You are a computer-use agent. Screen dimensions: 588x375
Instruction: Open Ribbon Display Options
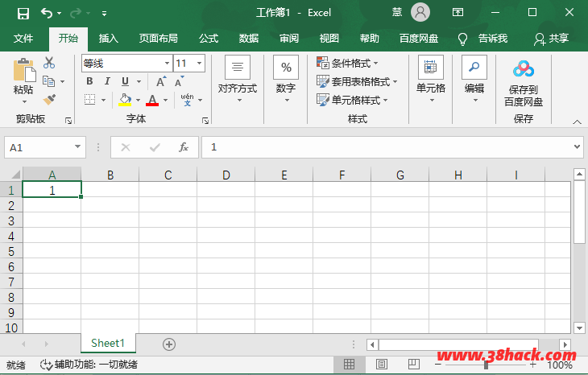(458, 12)
